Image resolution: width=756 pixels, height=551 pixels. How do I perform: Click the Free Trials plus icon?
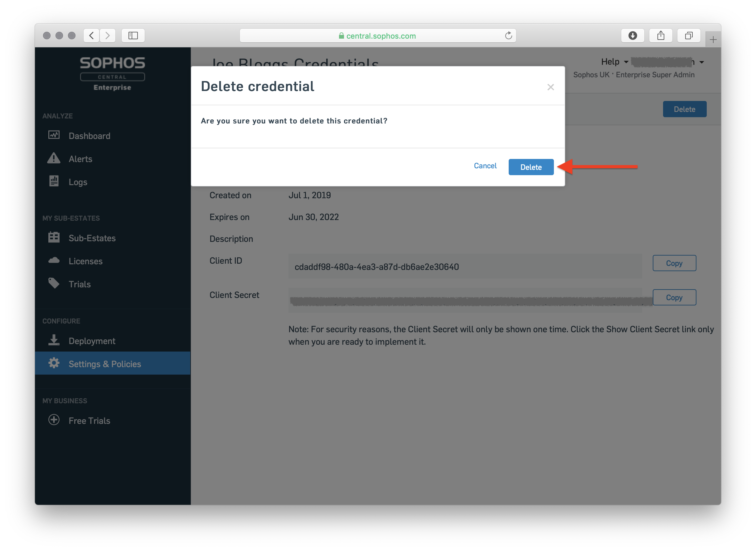pos(54,419)
